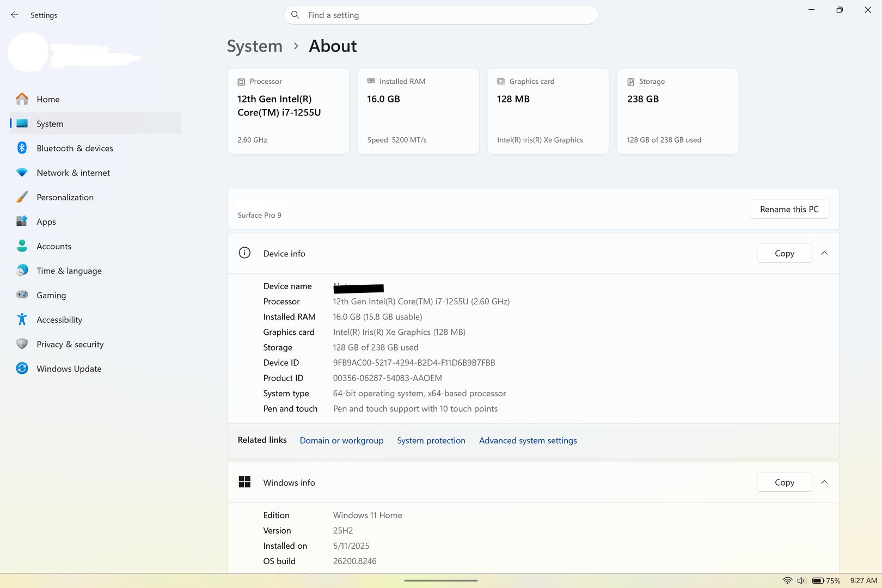Switch to the Accounts settings page
The width and height of the screenshot is (882, 588).
tap(95, 246)
